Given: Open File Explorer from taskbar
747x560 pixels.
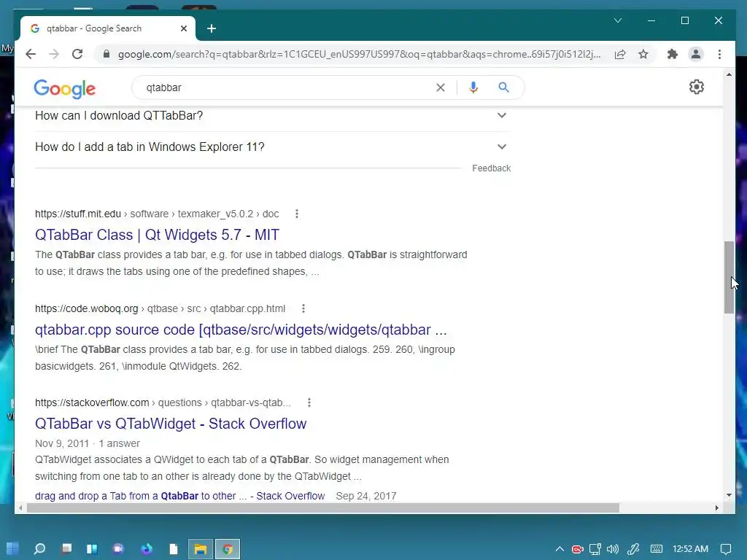Looking at the screenshot, I should (x=201, y=550).
